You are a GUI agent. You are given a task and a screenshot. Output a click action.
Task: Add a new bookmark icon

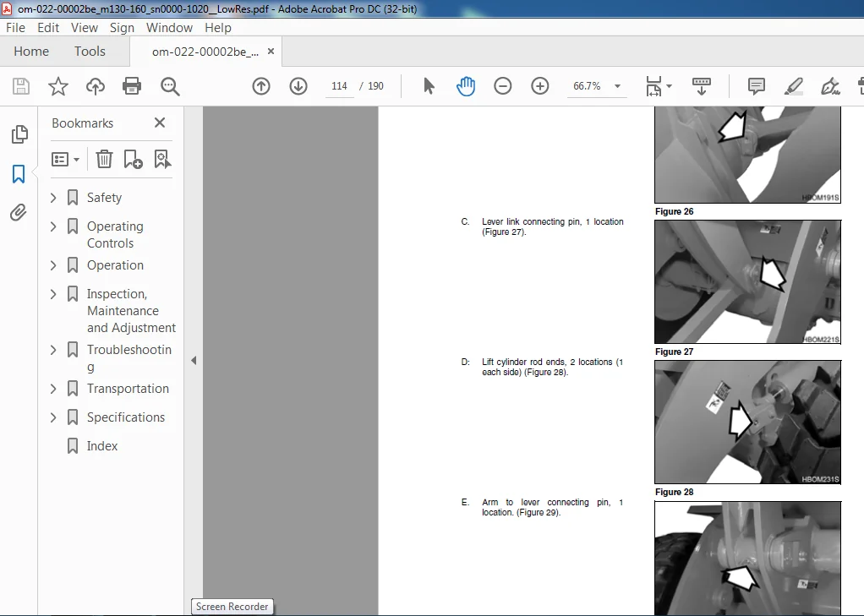coord(133,159)
